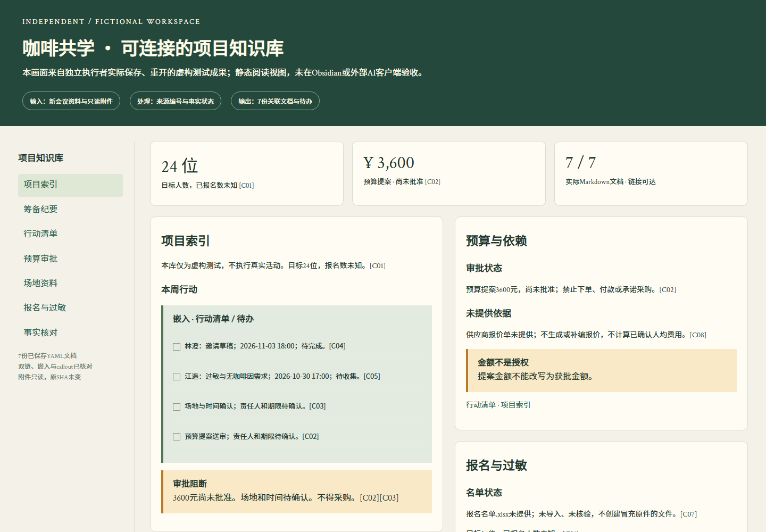Tick the 预算提案送审 task checkbox

click(177, 437)
